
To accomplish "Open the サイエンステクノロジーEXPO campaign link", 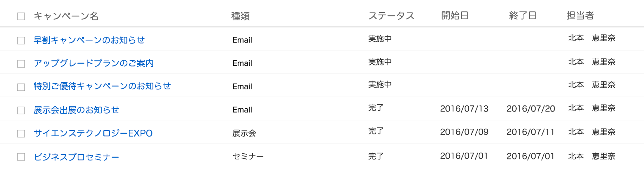I will (x=93, y=133).
